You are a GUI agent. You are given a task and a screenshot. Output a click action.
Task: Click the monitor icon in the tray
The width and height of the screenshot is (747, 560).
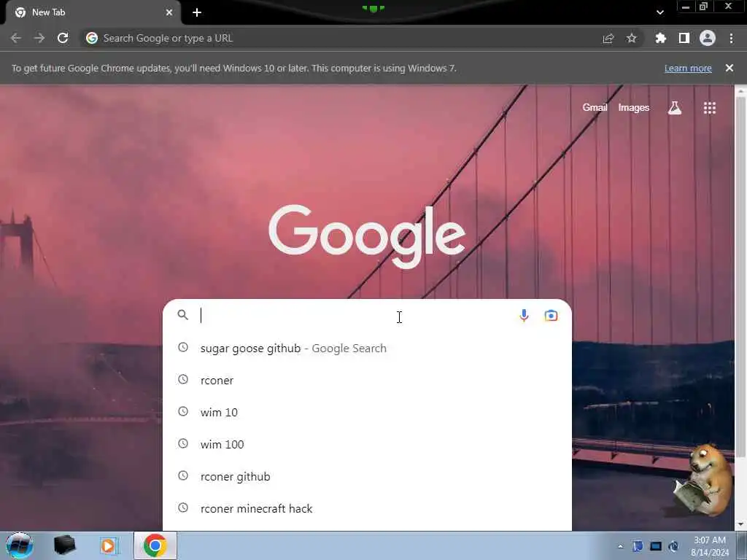tap(656, 546)
